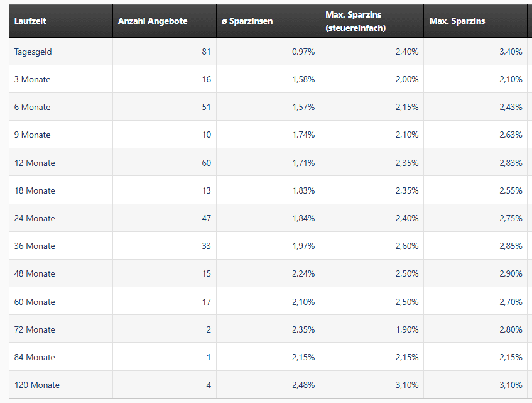Select the 48 Monate row label
Screen dimensions: 532x403
(x=35, y=273)
